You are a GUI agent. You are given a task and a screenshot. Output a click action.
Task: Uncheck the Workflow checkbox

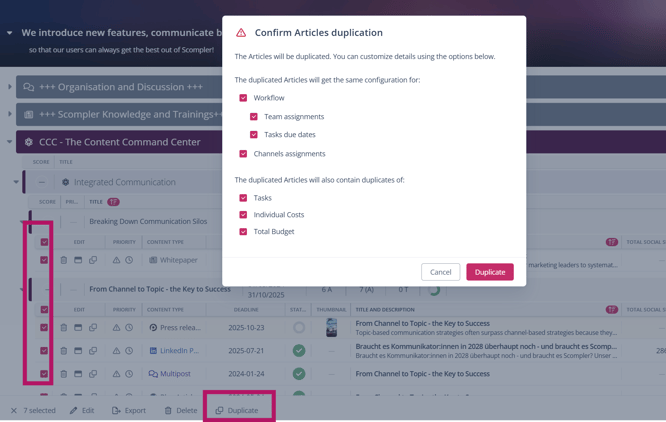point(243,98)
